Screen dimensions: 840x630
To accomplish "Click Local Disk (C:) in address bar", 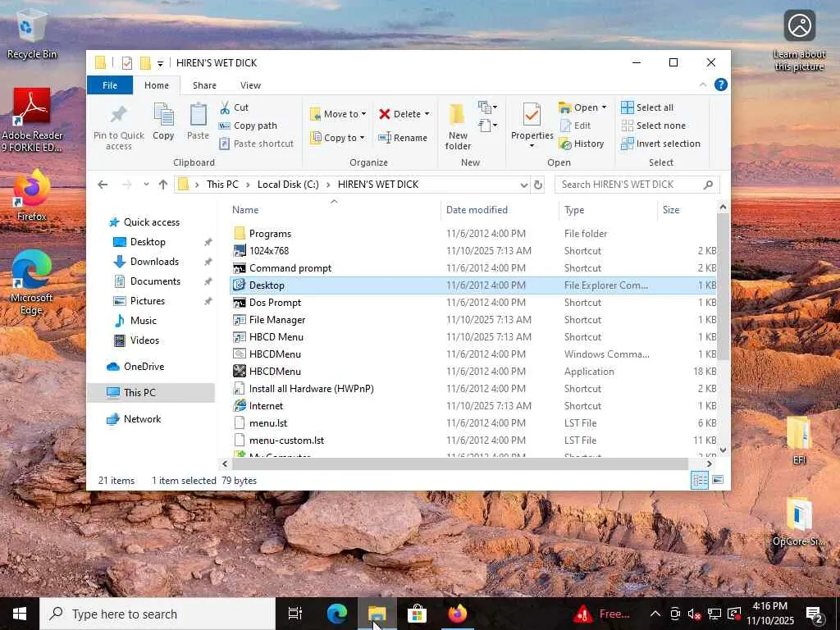I will point(288,185).
